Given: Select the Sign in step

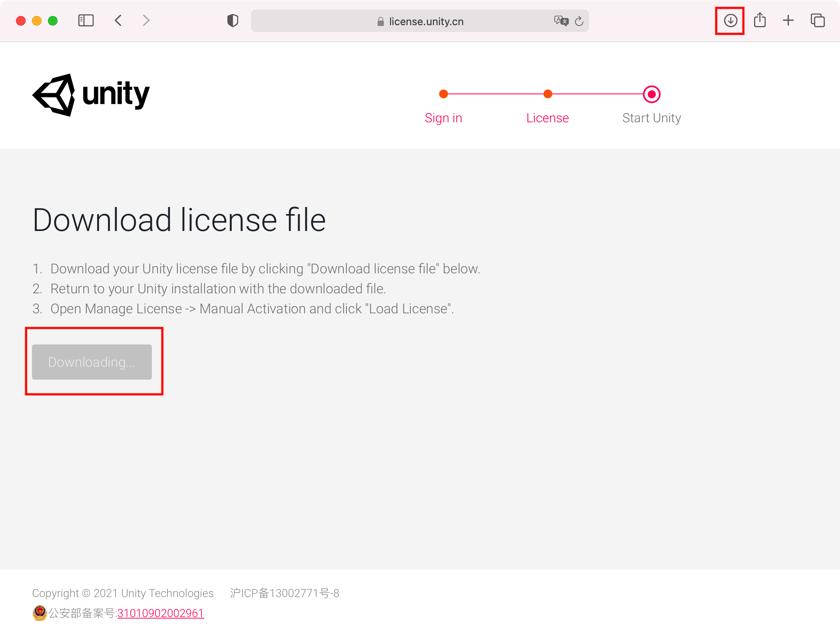Looking at the screenshot, I should pyautogui.click(x=443, y=118).
